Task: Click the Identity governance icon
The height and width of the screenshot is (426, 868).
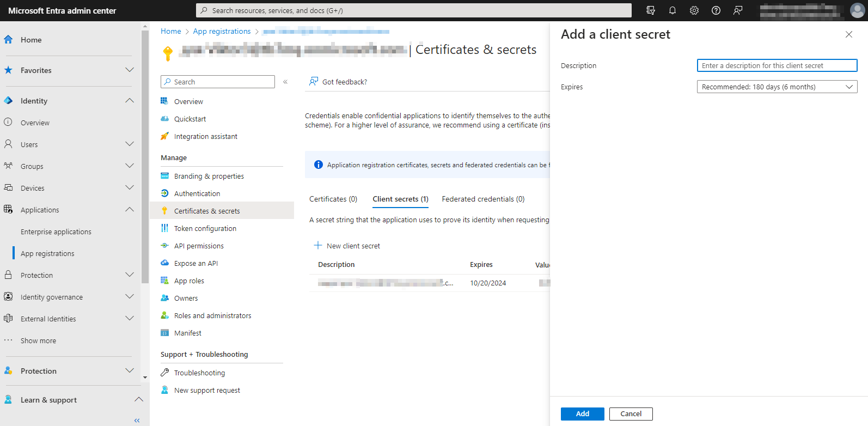Action: point(8,297)
